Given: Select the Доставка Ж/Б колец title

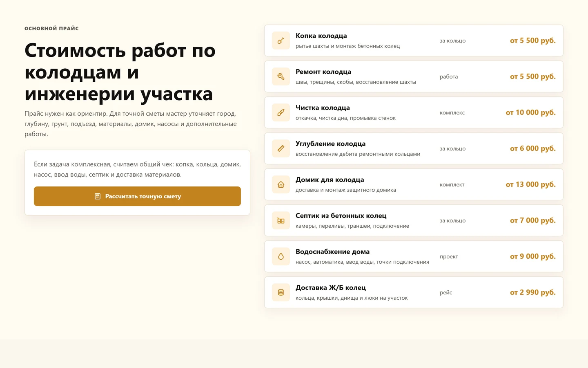Looking at the screenshot, I should click(331, 287).
